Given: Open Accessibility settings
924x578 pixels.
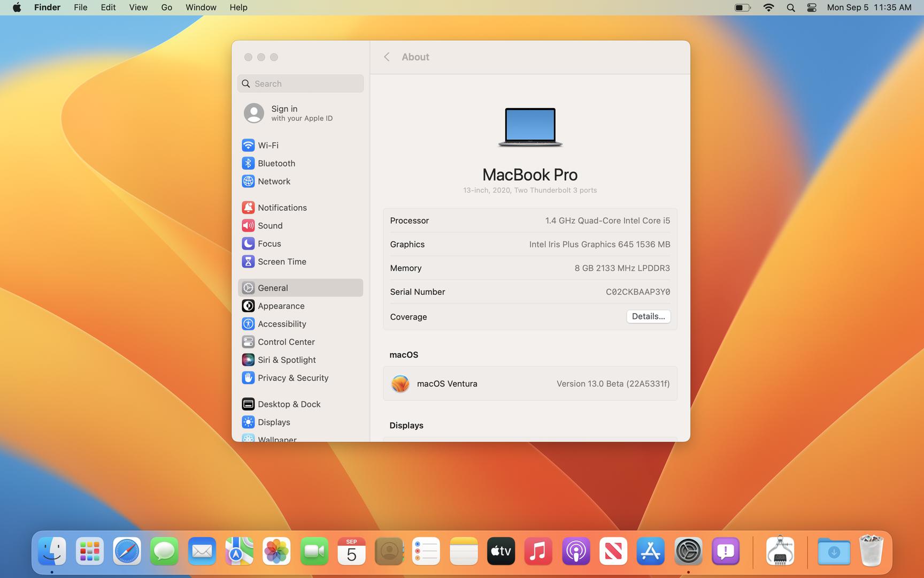Looking at the screenshot, I should [x=300, y=324].
